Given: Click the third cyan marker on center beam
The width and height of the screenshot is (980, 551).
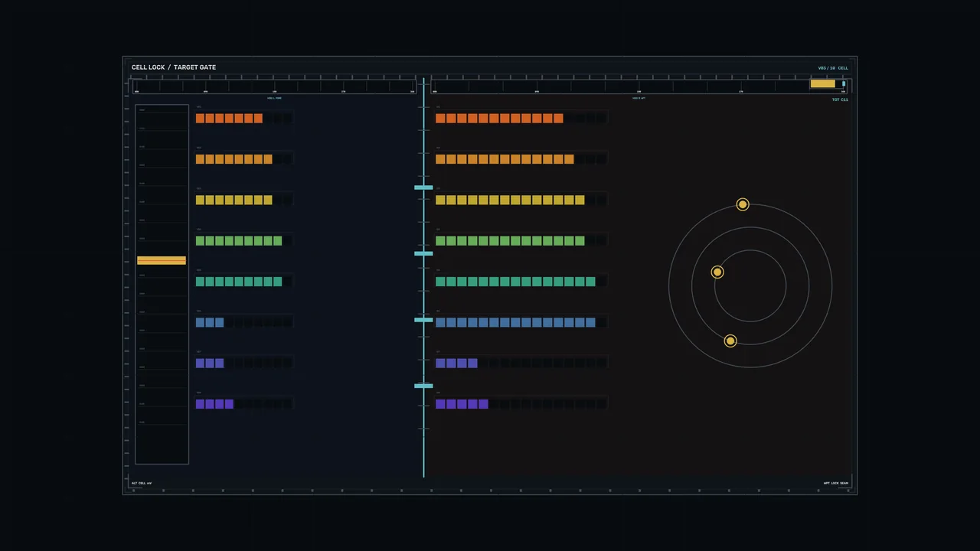Looking at the screenshot, I should [x=423, y=320].
